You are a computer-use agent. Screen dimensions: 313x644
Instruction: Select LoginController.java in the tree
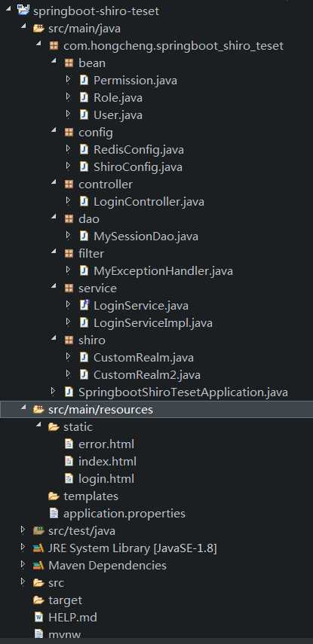pyautogui.click(x=149, y=202)
